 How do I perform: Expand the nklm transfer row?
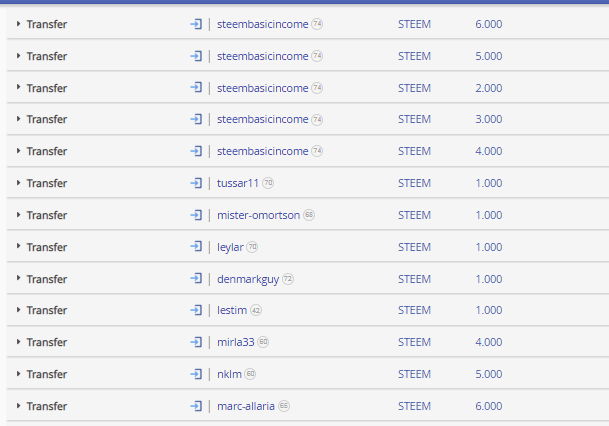tap(18, 374)
